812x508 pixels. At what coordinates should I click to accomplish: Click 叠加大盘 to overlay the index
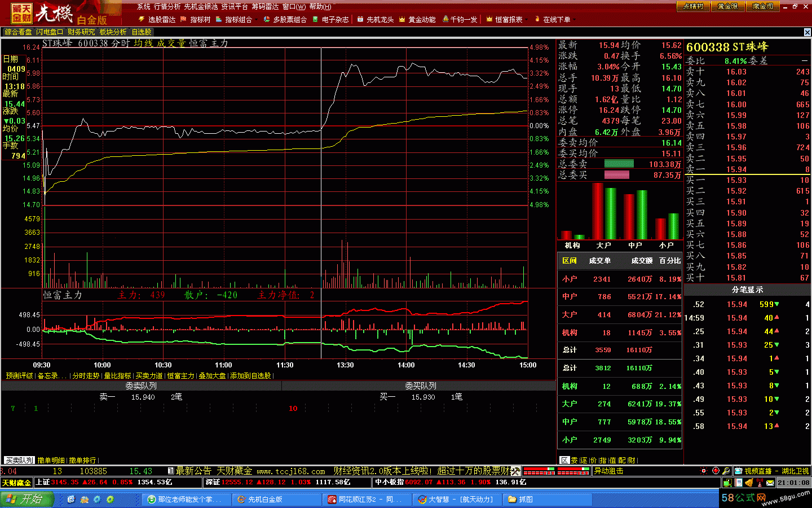coord(212,375)
